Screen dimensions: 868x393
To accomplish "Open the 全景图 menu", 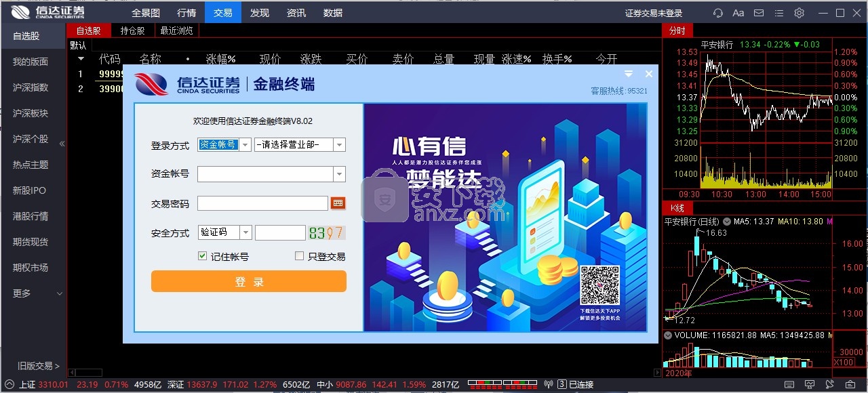I will 146,13.
